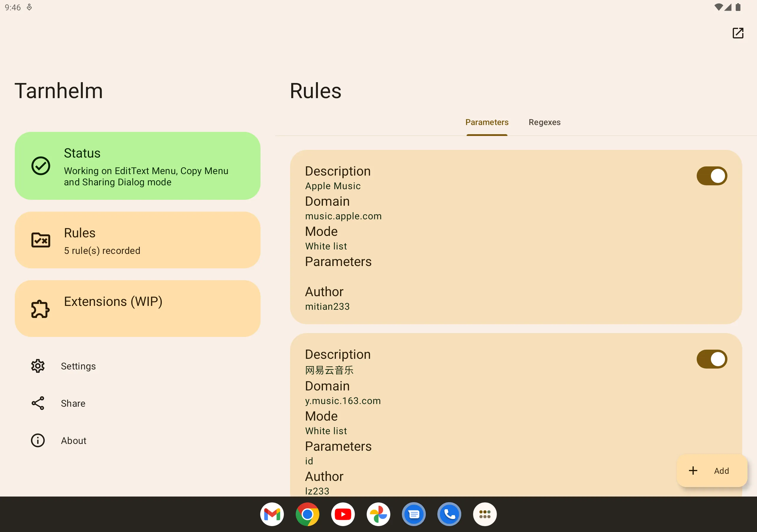Switch to the Regexes tab
The image size is (757, 532).
544,122
